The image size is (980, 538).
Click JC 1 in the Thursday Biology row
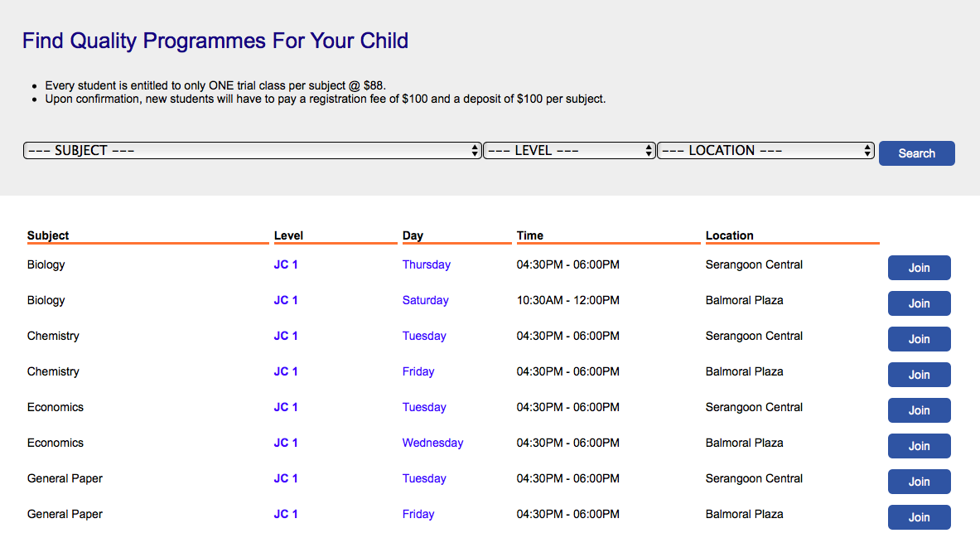(x=286, y=264)
